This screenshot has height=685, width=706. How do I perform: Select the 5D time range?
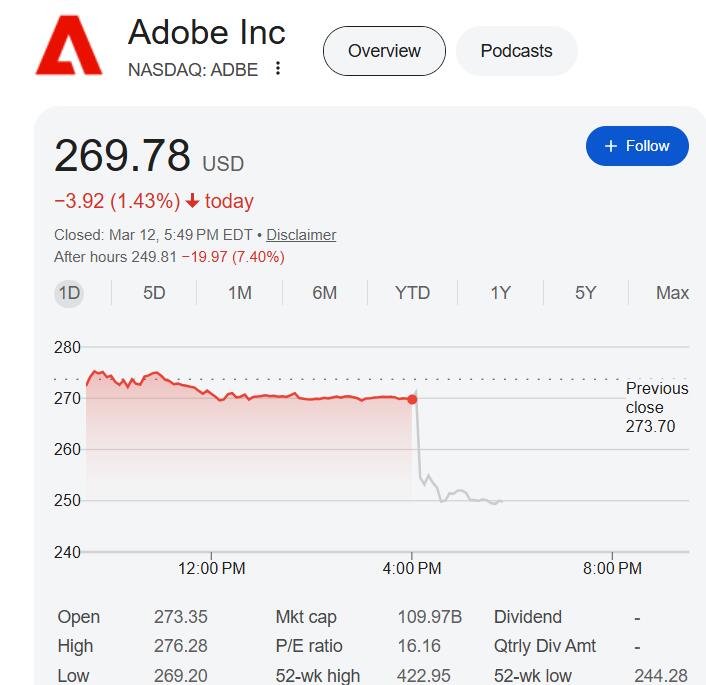[154, 293]
